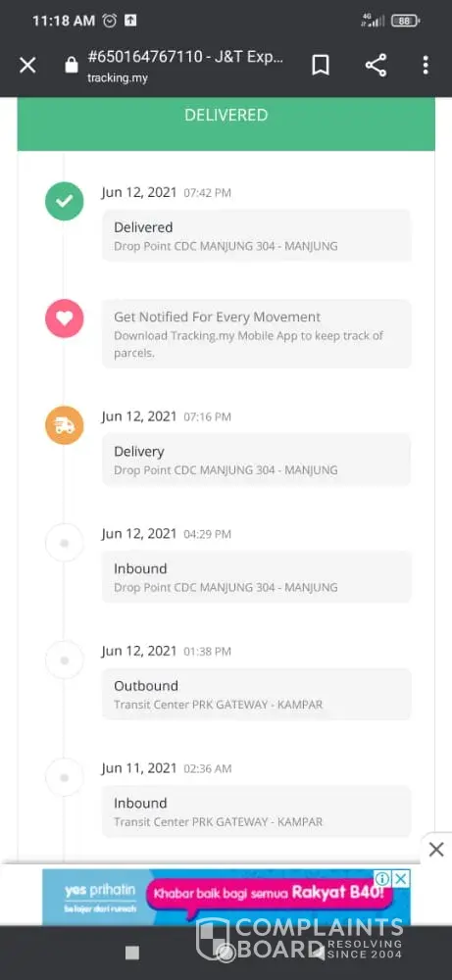Open the Outbound Transit Center Kampar card

click(256, 694)
